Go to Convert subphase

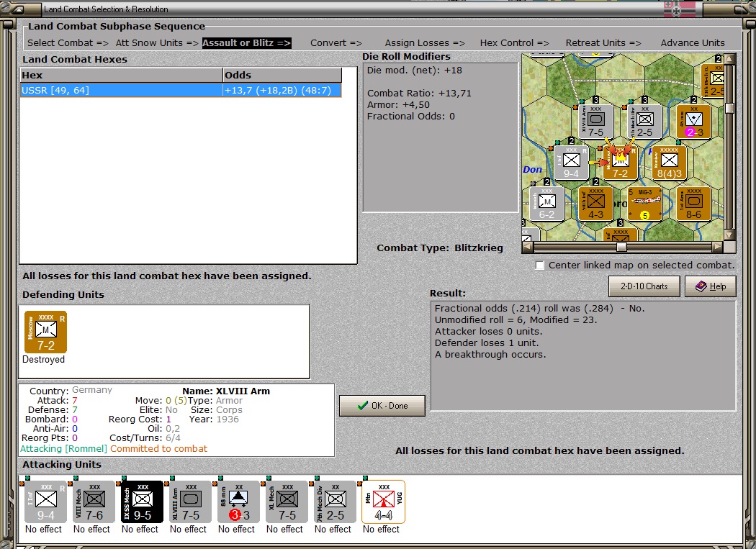[x=336, y=43]
